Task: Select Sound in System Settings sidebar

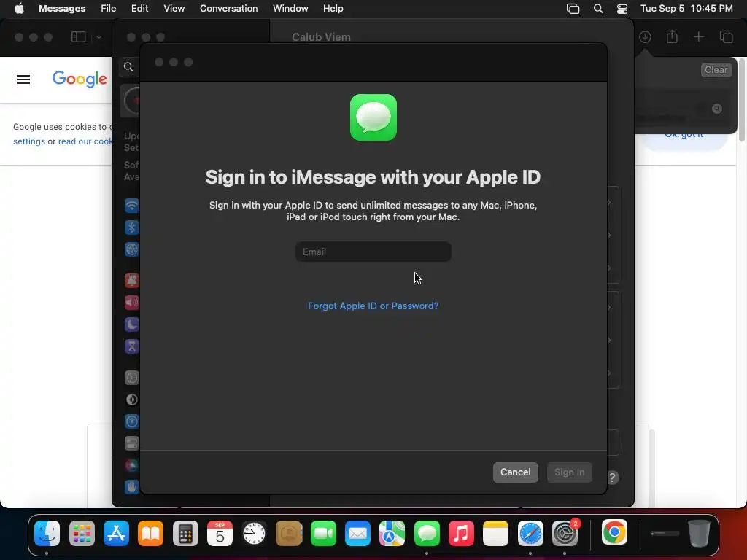Action: point(131,303)
